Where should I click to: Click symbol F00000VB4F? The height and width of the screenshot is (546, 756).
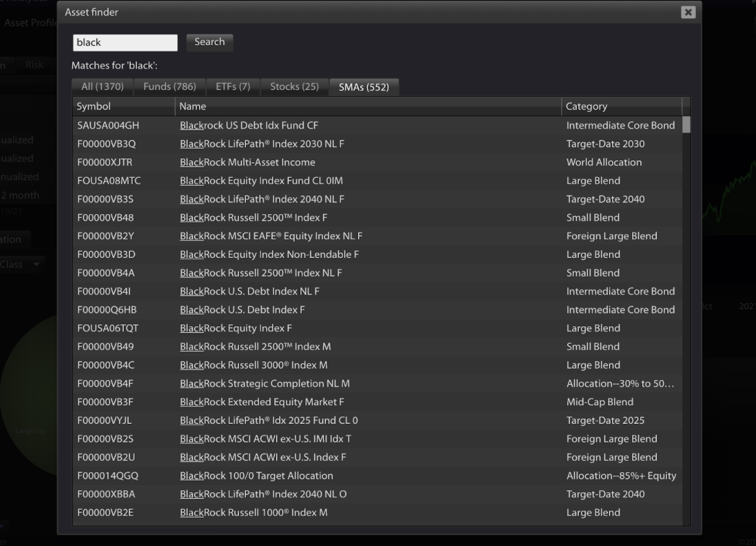105,384
